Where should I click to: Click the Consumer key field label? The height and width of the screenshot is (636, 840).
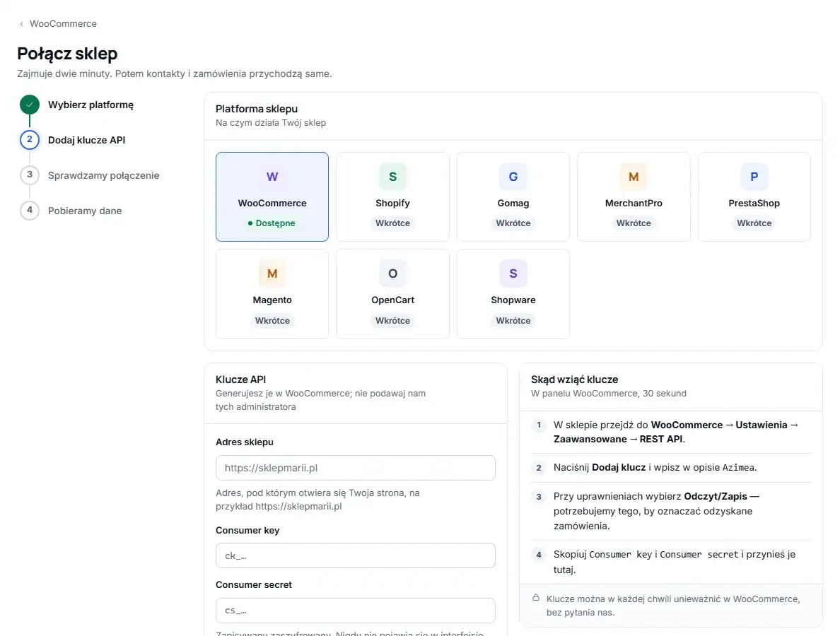[247, 531]
